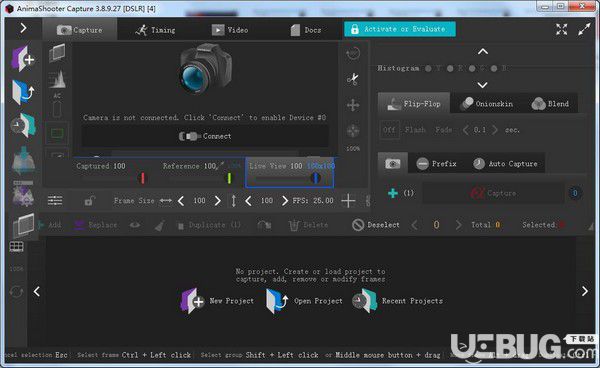This screenshot has height=368, width=600.
Task: Increase the frame width value
Action: [x=217, y=200]
